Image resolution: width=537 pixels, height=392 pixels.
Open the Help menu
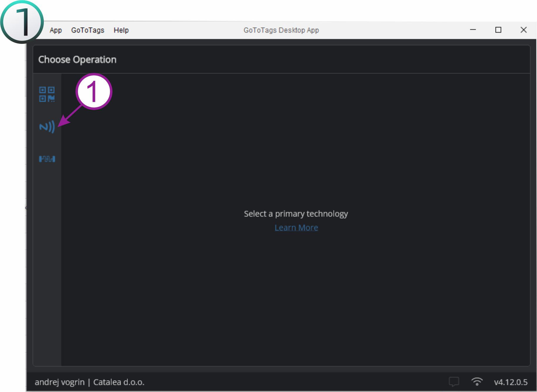pyautogui.click(x=121, y=30)
